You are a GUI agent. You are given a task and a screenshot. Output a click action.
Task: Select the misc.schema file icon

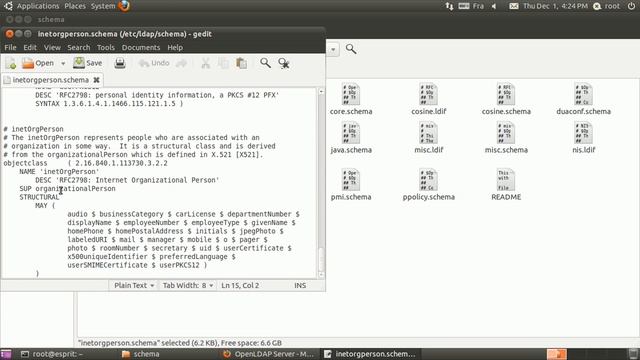pyautogui.click(x=506, y=133)
